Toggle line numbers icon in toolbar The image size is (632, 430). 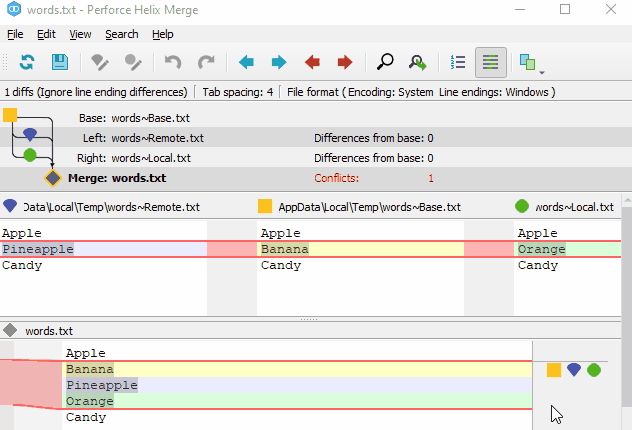click(x=458, y=62)
